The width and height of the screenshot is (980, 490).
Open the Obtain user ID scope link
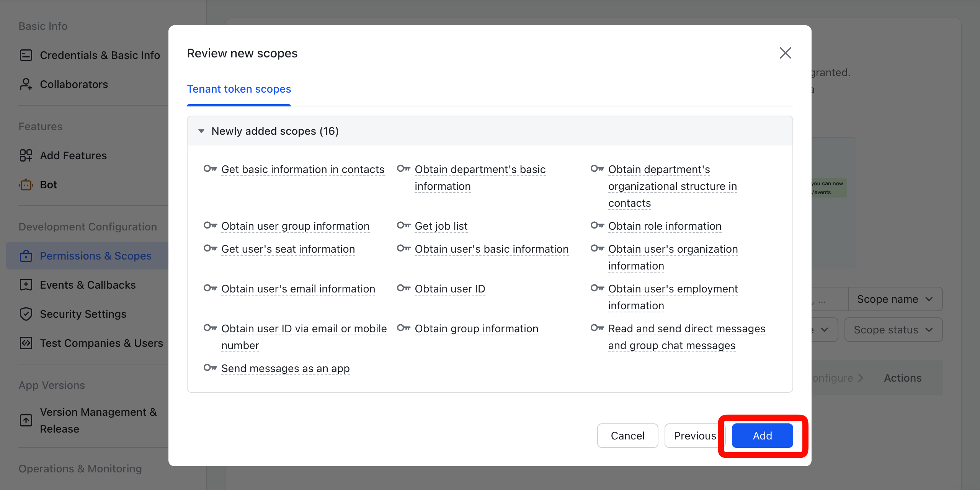pyautogui.click(x=450, y=289)
